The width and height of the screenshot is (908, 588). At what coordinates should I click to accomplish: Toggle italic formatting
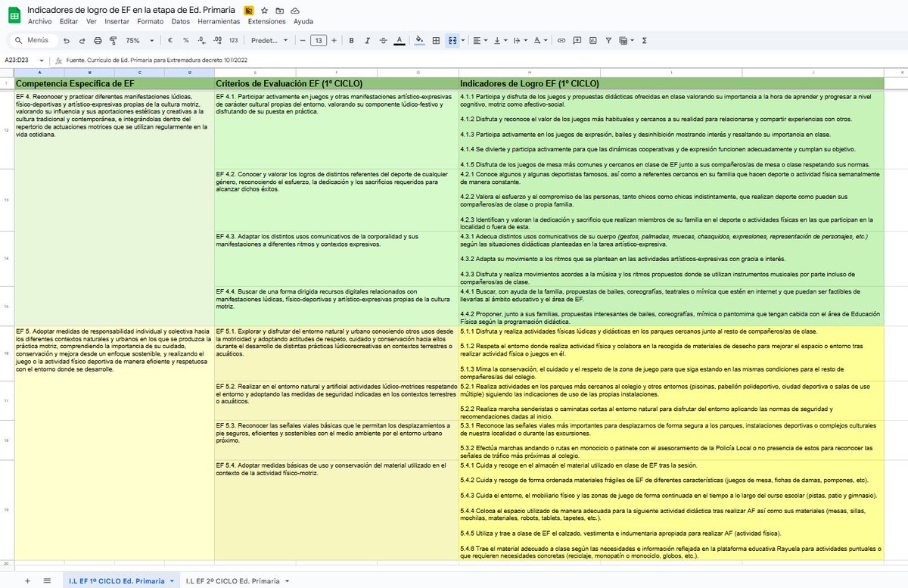pos(367,40)
